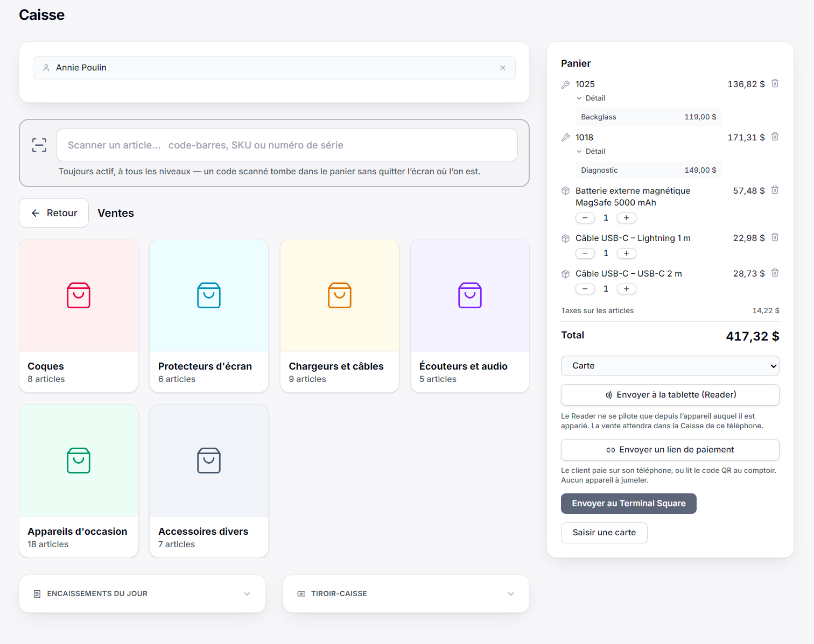This screenshot has width=814, height=644.
Task: Click the Saisir une carte button
Action: (604, 533)
